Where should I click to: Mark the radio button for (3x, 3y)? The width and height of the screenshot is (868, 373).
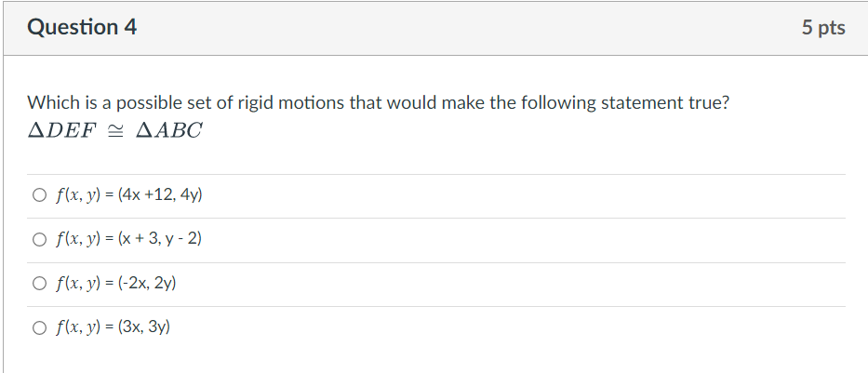tap(38, 327)
